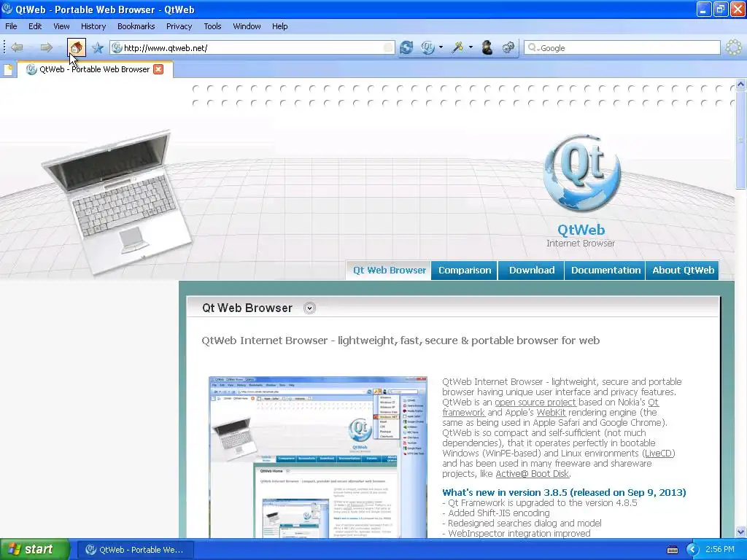The width and height of the screenshot is (747, 560).
Task: Close the QtWeb - Portable Web Browser tab
Action: tap(158, 69)
